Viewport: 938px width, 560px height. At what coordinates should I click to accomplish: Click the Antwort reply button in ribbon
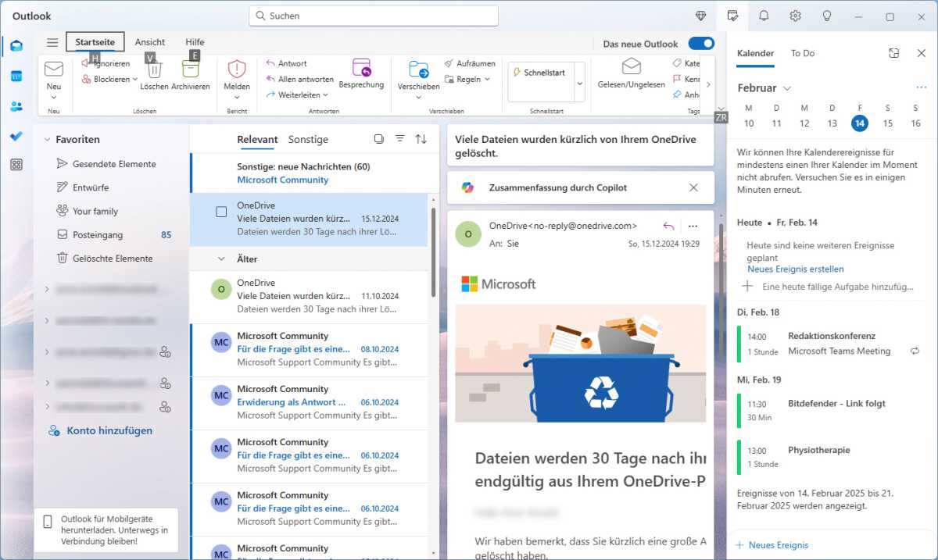[287, 63]
